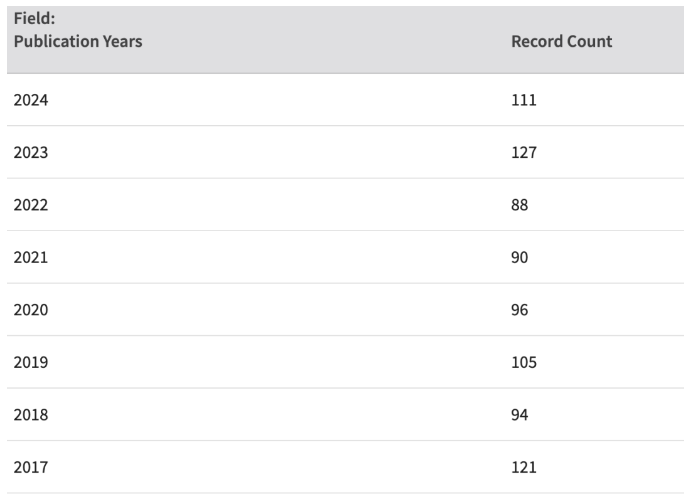Select the 2022 publication year cell

point(30,205)
